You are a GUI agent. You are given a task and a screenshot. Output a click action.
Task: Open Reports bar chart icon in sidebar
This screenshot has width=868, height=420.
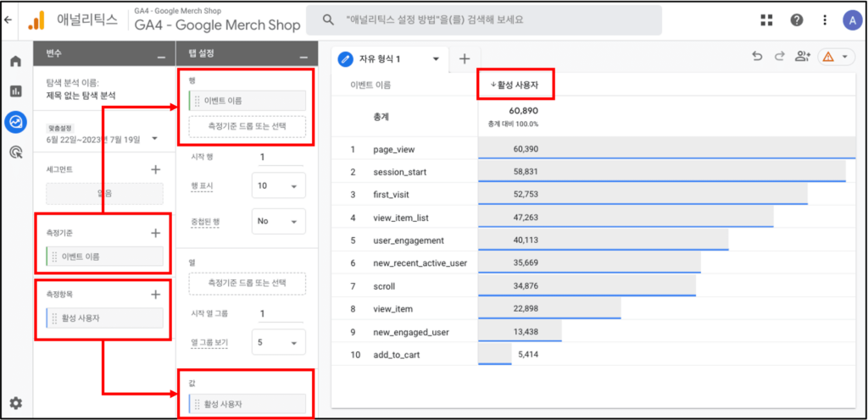(x=16, y=91)
